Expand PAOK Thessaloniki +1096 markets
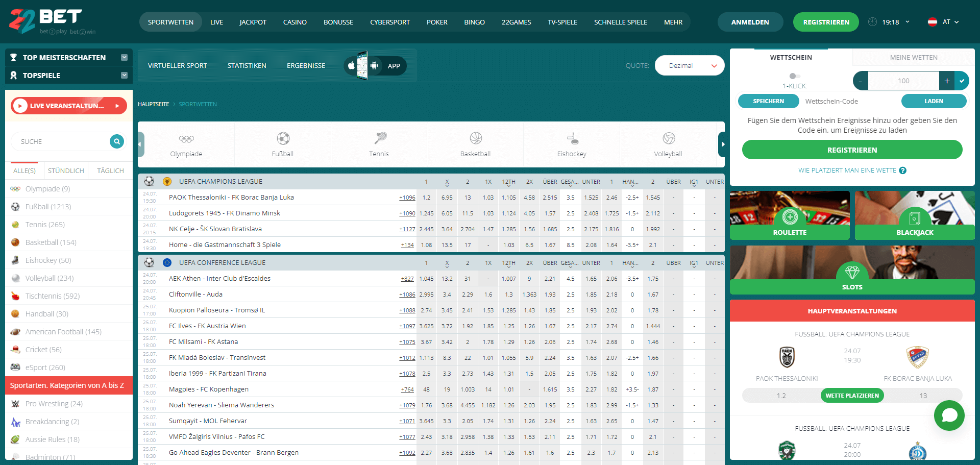Screen dimensions: 980x465 [x=407, y=198]
